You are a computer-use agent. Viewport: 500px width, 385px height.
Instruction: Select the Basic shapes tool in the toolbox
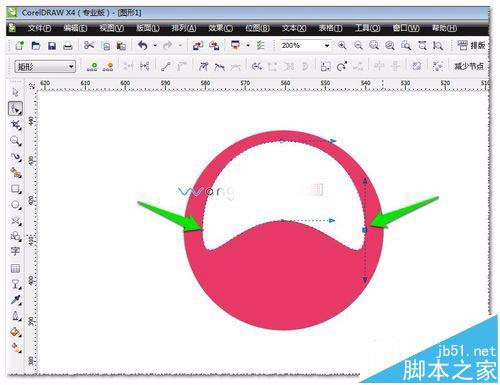15,236
